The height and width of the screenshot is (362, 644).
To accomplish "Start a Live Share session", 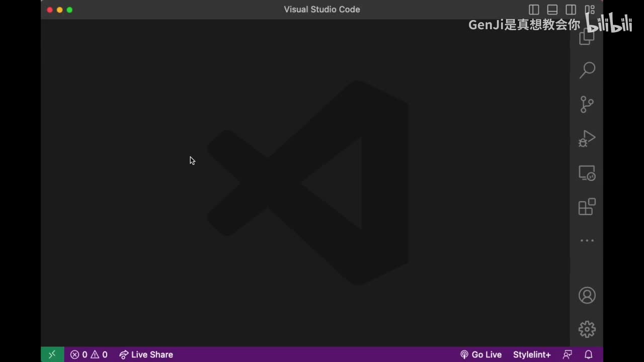I will [x=146, y=354].
